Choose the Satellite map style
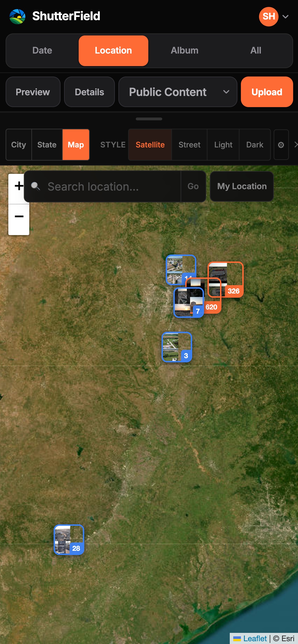The width and height of the screenshot is (298, 644). pos(150,145)
